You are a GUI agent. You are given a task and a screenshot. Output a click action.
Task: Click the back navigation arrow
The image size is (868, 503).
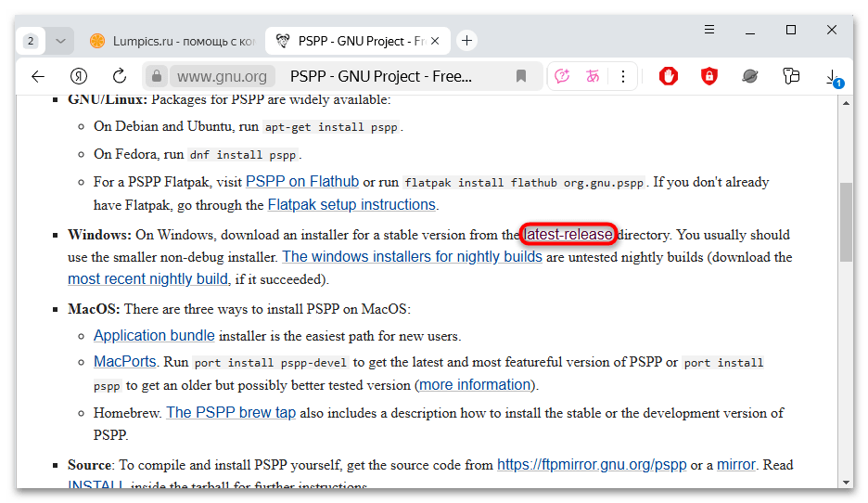pos(38,76)
